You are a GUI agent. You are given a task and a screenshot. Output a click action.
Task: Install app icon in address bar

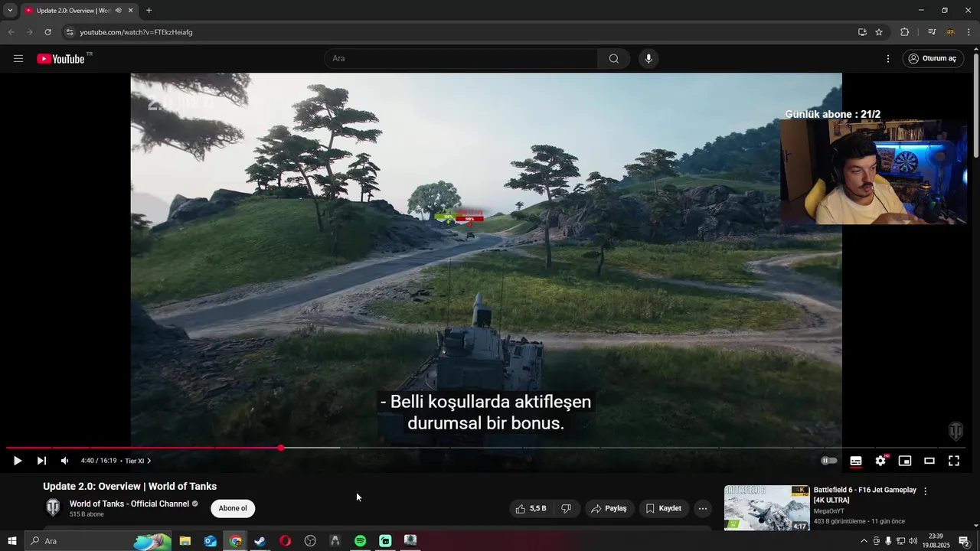point(862,32)
